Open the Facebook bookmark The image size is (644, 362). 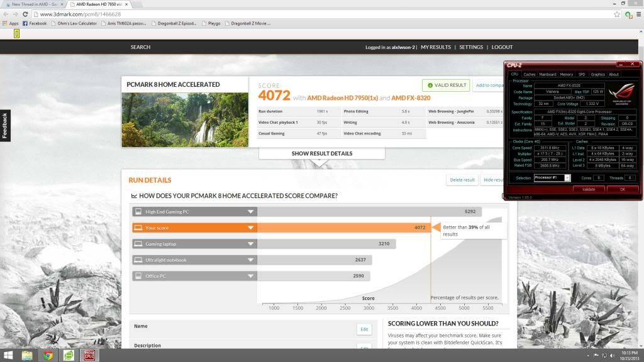(35, 23)
